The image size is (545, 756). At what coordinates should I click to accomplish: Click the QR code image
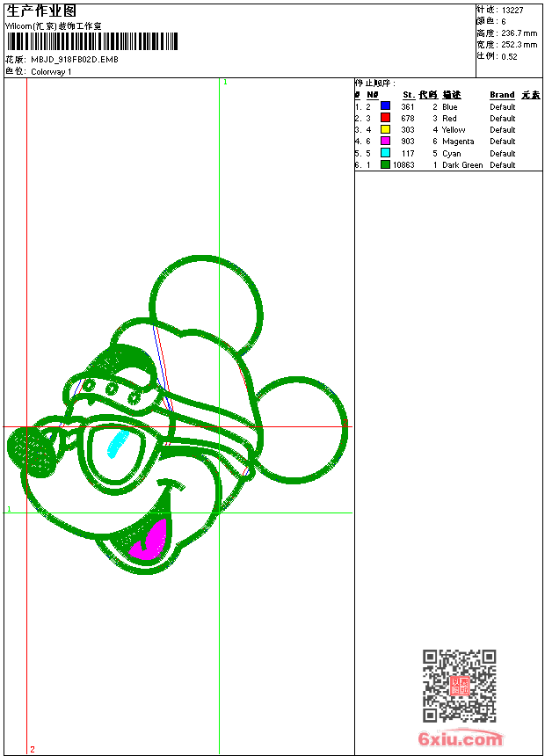[x=460, y=685]
